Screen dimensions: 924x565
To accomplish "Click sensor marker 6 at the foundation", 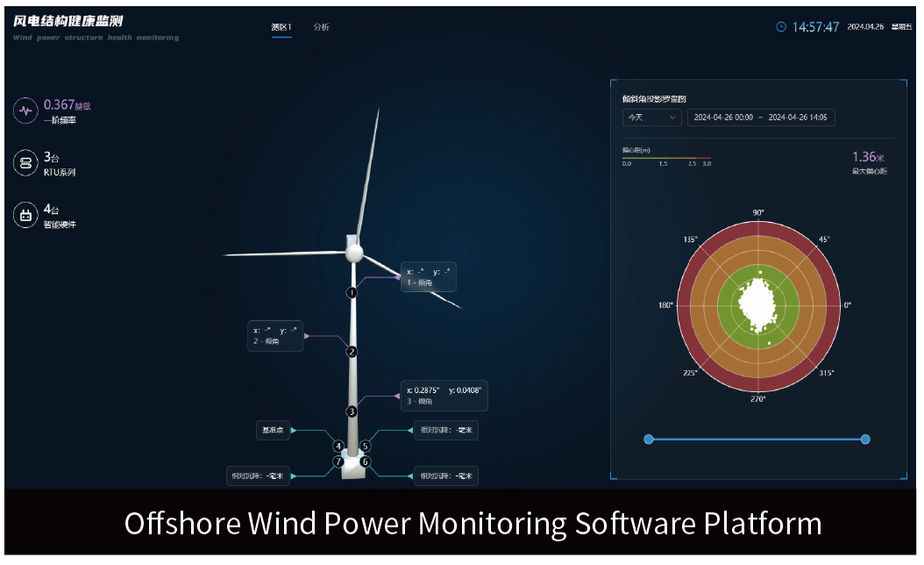I will pos(366,461).
